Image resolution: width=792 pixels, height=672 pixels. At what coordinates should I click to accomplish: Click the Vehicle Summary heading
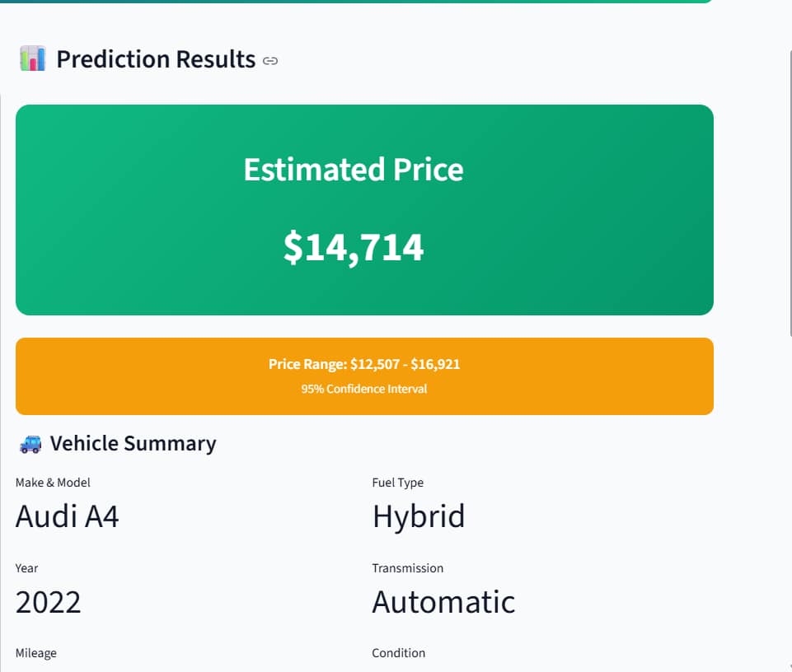[133, 444]
